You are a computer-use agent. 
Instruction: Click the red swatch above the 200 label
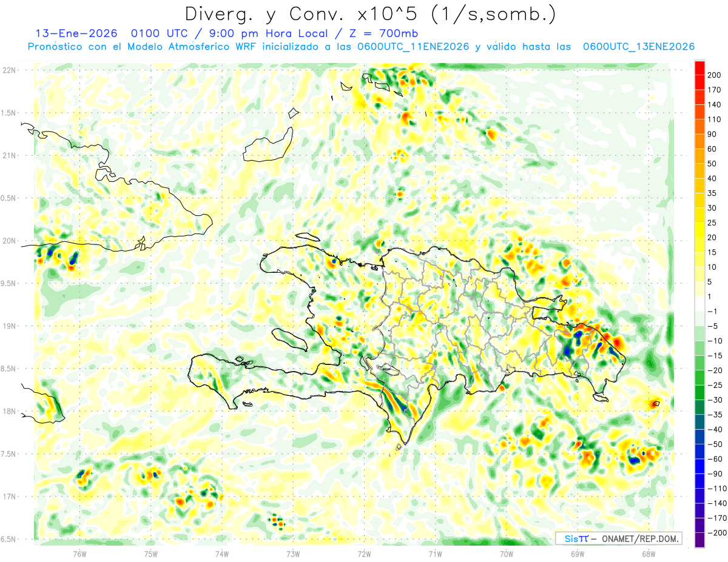click(x=699, y=68)
